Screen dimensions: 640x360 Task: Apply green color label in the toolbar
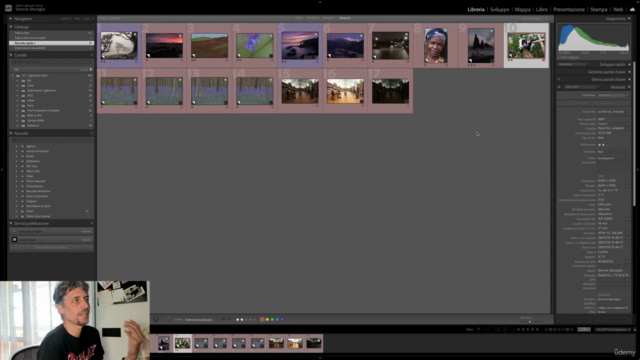tap(272, 320)
